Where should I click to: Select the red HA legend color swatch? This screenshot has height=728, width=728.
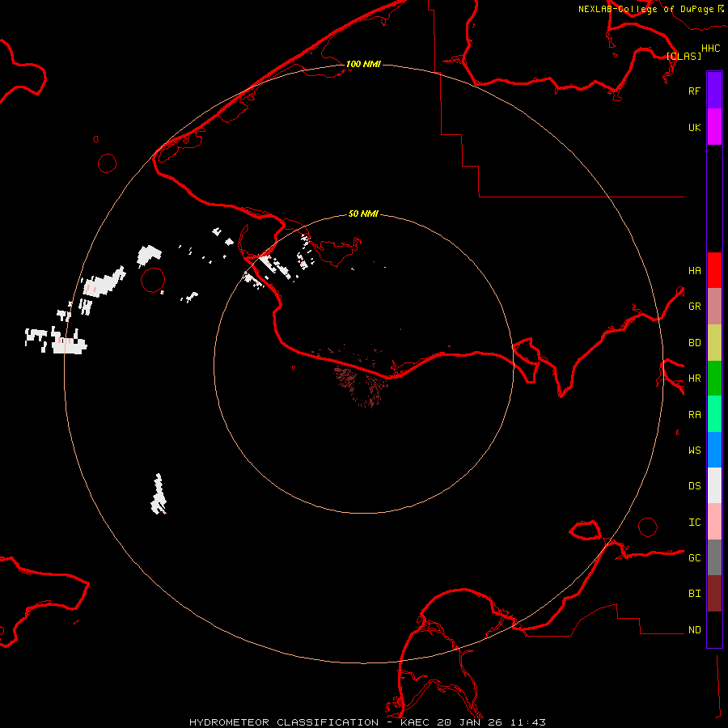(714, 270)
